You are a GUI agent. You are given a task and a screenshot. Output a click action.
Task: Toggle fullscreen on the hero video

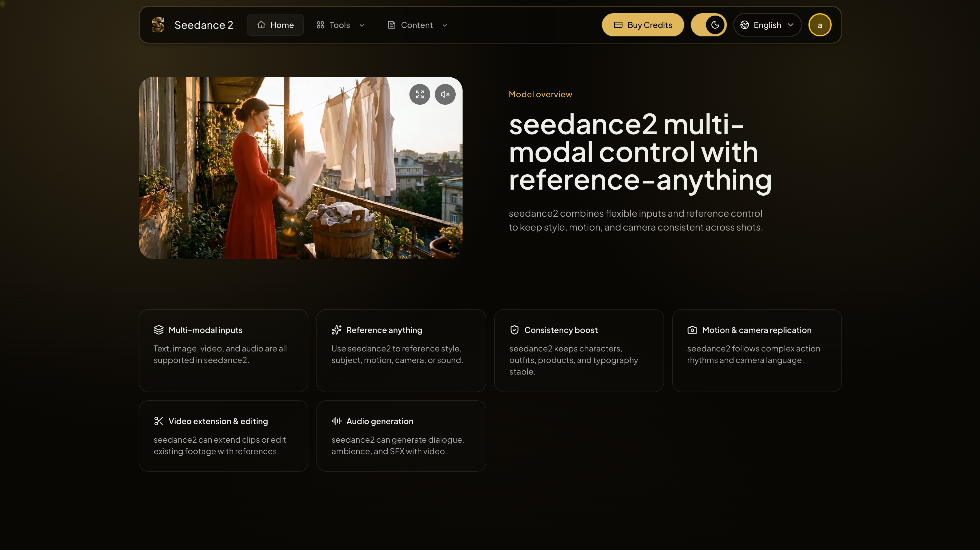[x=420, y=94]
